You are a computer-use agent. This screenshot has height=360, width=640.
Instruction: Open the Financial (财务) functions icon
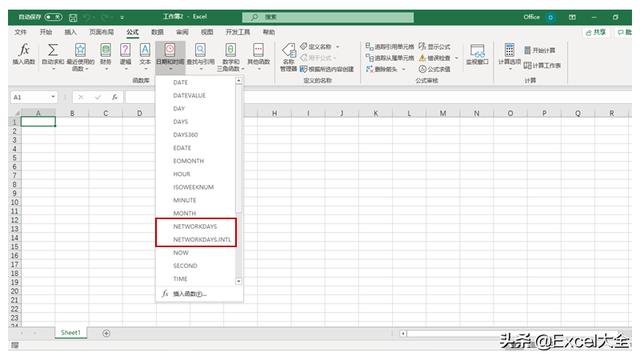click(105, 50)
